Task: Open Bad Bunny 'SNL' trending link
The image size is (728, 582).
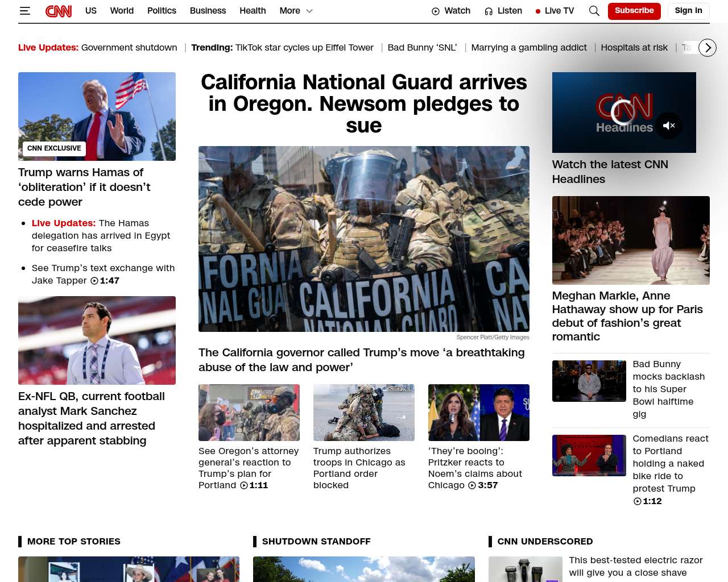Action: 422,48
